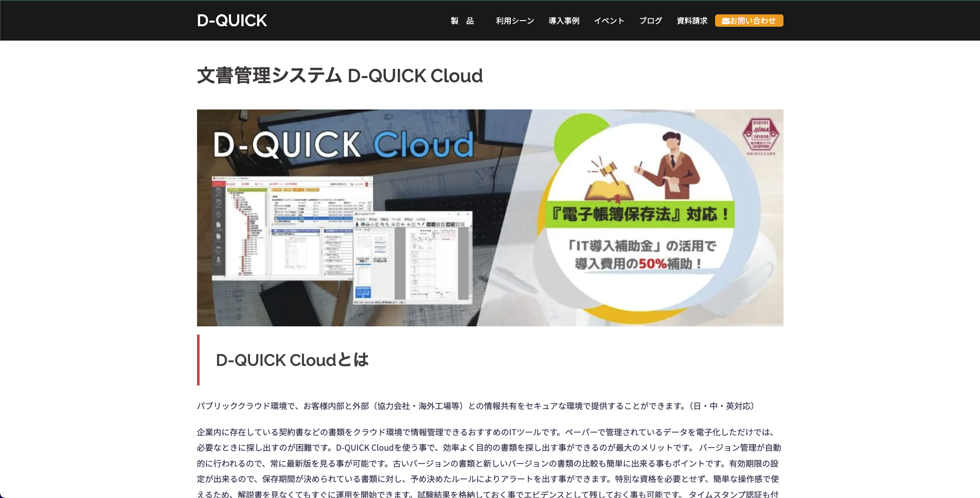Click the 文書管理システム D-QUICK Cloud heading
Image resolution: width=980 pixels, height=498 pixels.
click(x=340, y=76)
